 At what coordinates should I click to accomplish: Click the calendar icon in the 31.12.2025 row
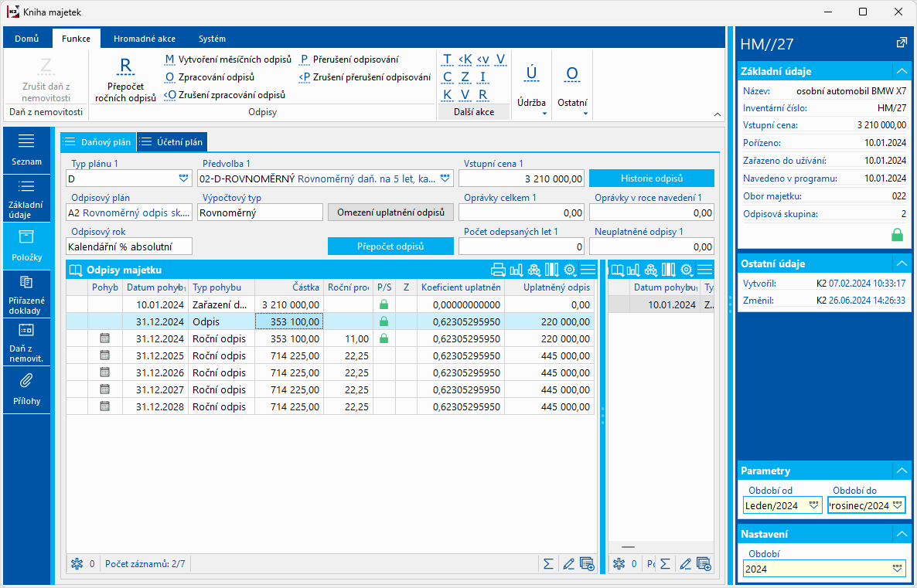pyautogui.click(x=105, y=355)
